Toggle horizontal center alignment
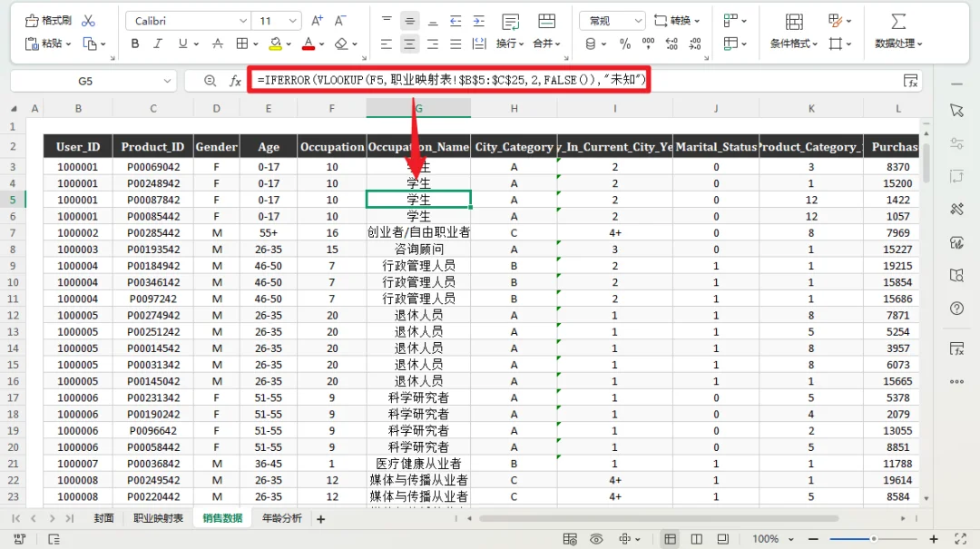This screenshot has width=980, height=549. [410, 44]
